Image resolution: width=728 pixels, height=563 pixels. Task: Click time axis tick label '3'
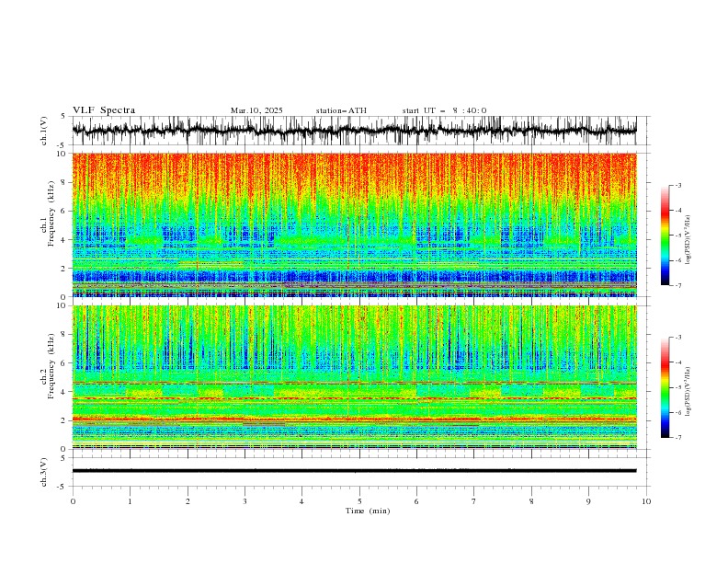tap(245, 501)
